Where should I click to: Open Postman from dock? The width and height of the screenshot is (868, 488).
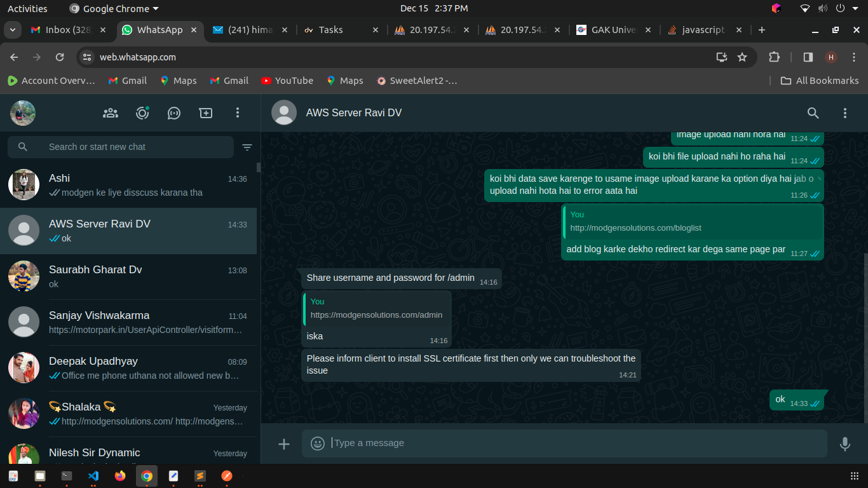[x=226, y=475]
